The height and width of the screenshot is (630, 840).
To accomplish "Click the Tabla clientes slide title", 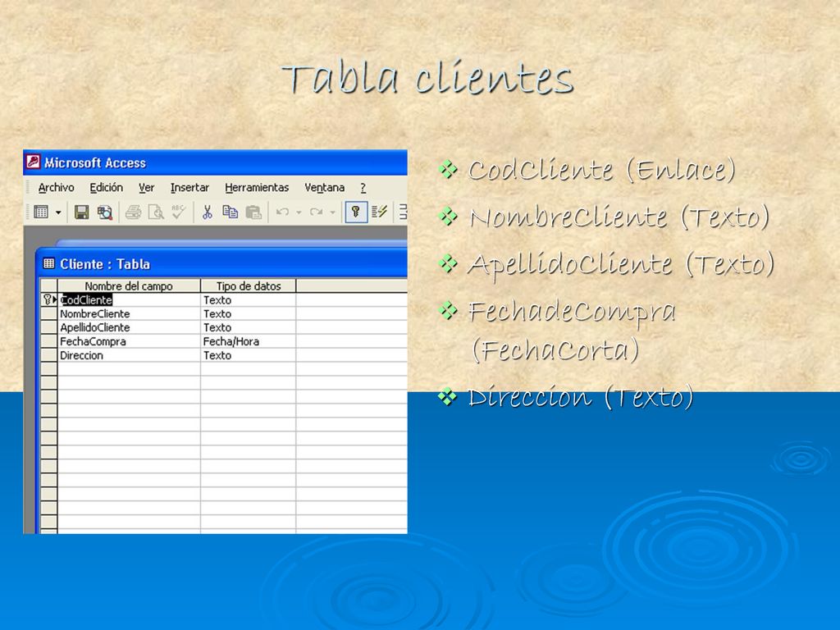I will click(427, 78).
